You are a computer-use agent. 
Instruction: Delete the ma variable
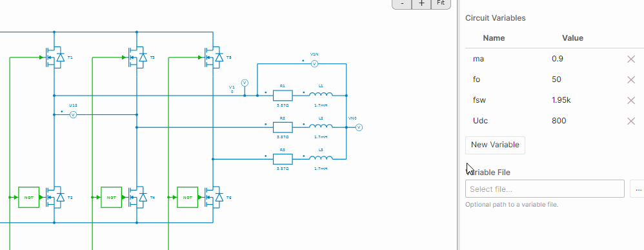tap(631, 59)
